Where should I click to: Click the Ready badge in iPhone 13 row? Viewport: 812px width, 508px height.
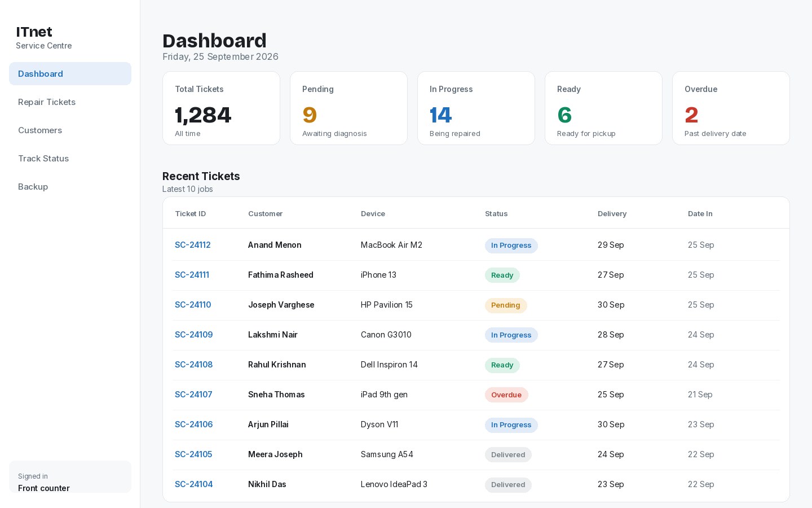tap(502, 275)
